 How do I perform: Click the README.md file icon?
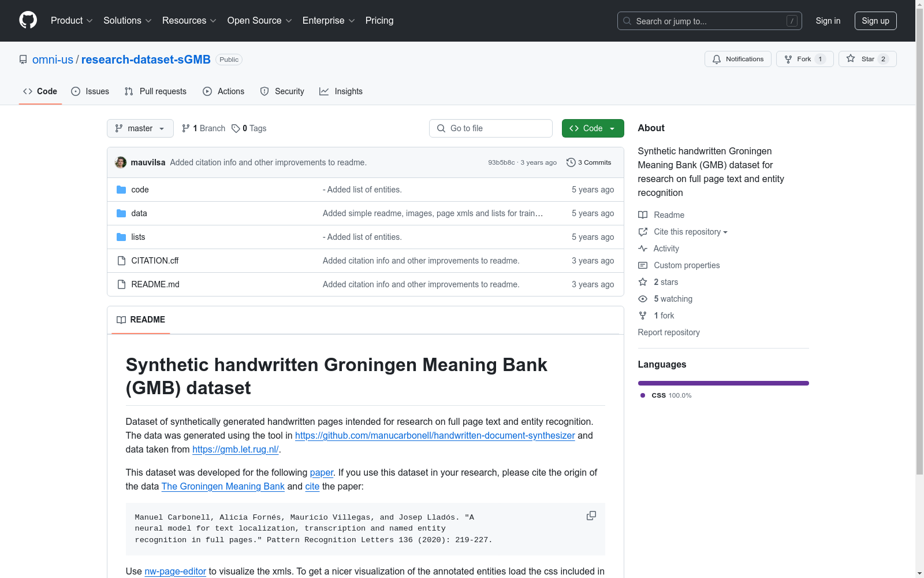coord(121,284)
